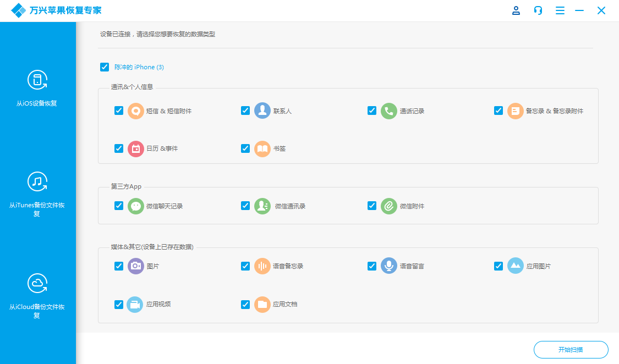The height and width of the screenshot is (364, 619).
Task: Click the 应用视频 video camera icon
Action: point(135,305)
